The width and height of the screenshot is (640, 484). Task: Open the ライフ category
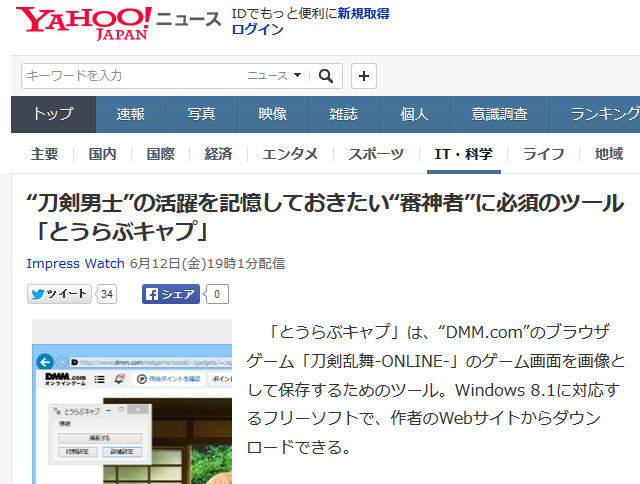pos(544,154)
